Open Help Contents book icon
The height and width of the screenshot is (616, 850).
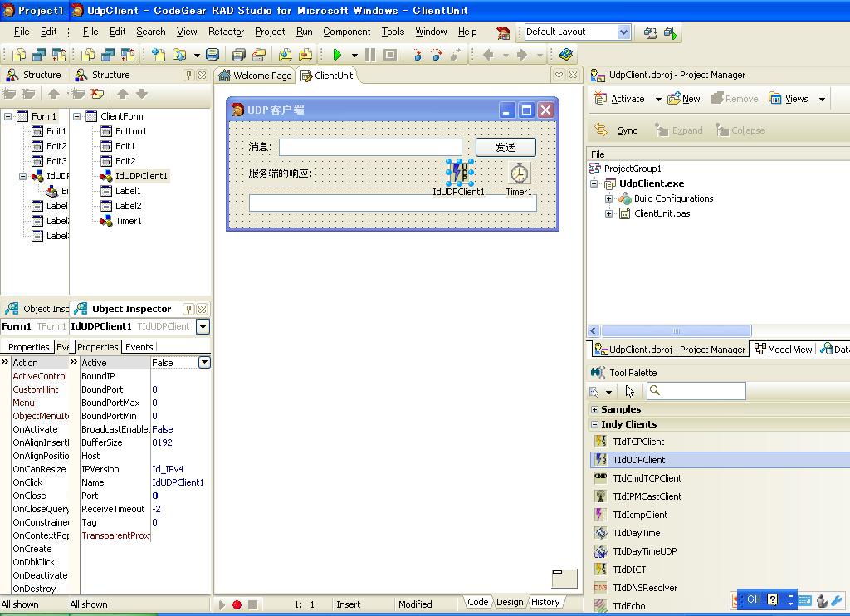click(566, 55)
